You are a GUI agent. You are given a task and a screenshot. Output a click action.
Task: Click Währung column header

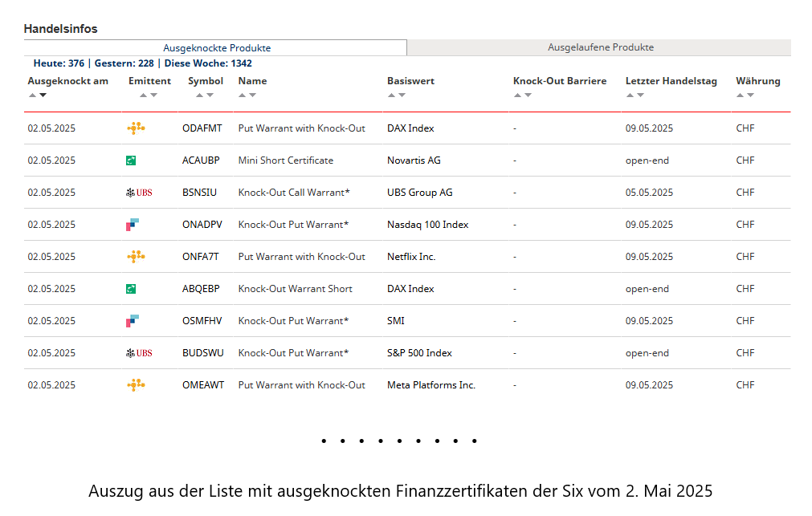758,81
